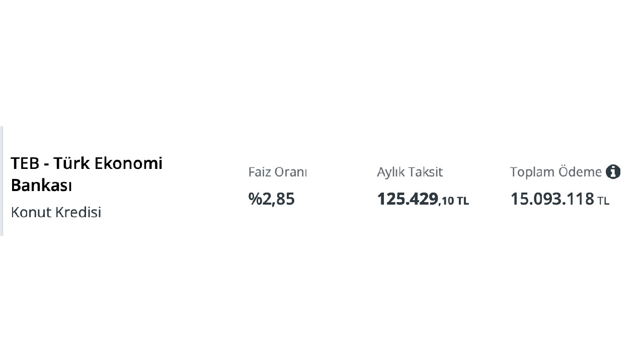Select the 15.093.118 total payment amount
The height and width of the screenshot is (362, 644).
pos(552,199)
